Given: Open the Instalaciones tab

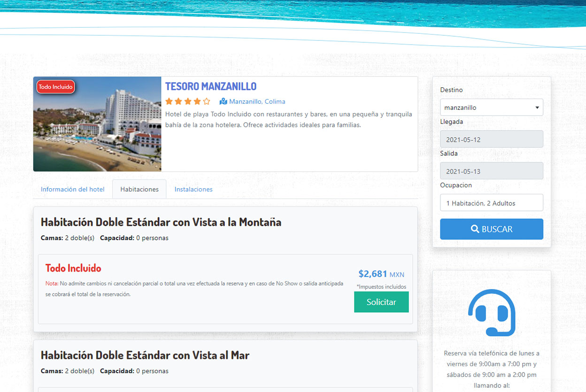Looking at the screenshot, I should pos(193,189).
